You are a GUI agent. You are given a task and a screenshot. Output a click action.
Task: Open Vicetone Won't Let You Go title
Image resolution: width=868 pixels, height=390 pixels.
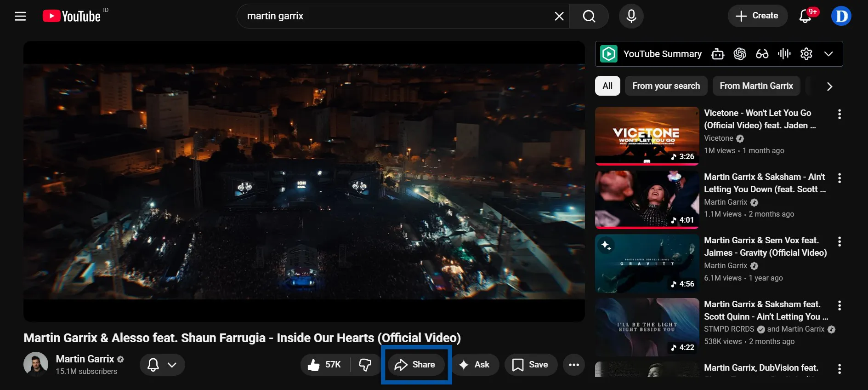click(760, 119)
